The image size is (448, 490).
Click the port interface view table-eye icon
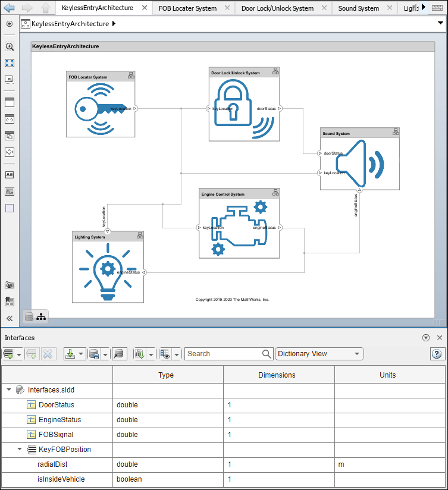(165, 354)
